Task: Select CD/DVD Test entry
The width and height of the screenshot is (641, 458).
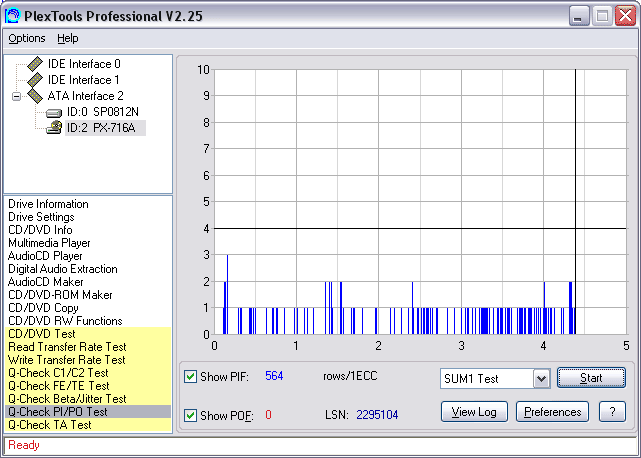Action: click(x=88, y=334)
